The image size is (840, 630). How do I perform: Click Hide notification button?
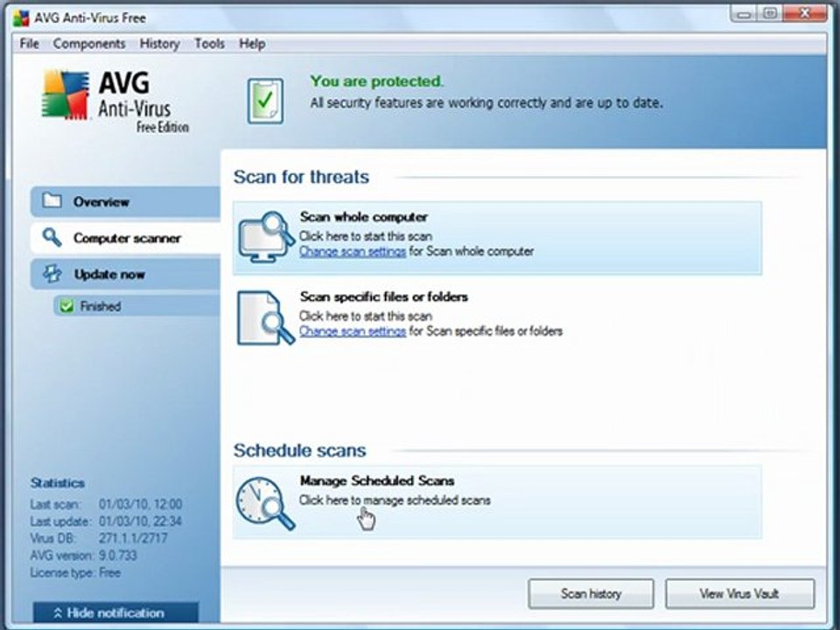click(x=115, y=612)
